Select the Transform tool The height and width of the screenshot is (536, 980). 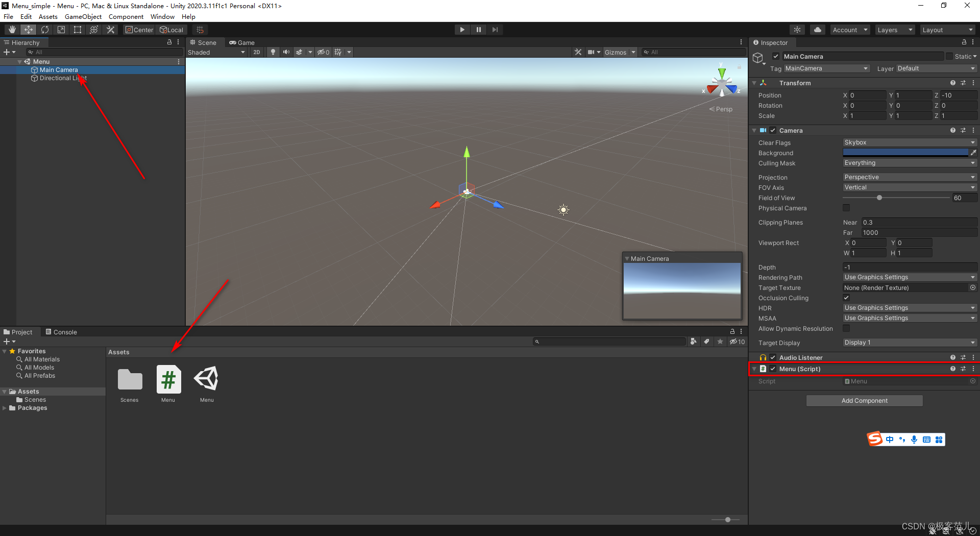[x=94, y=30]
